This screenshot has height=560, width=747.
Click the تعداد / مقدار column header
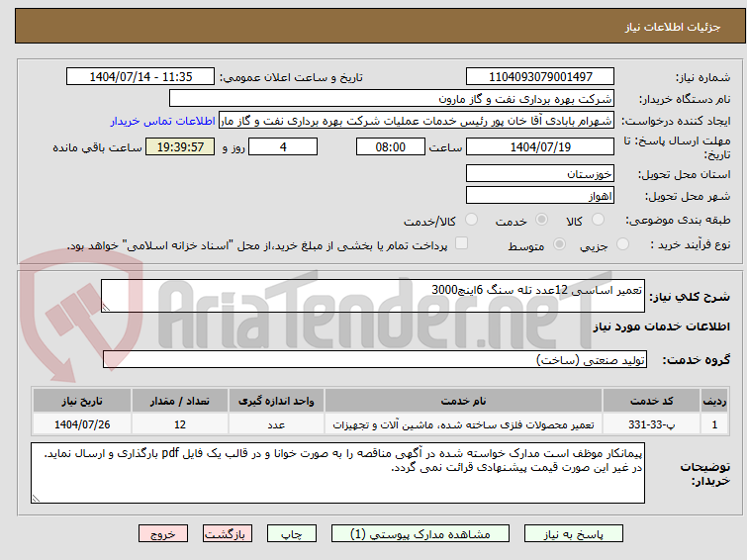(x=180, y=401)
